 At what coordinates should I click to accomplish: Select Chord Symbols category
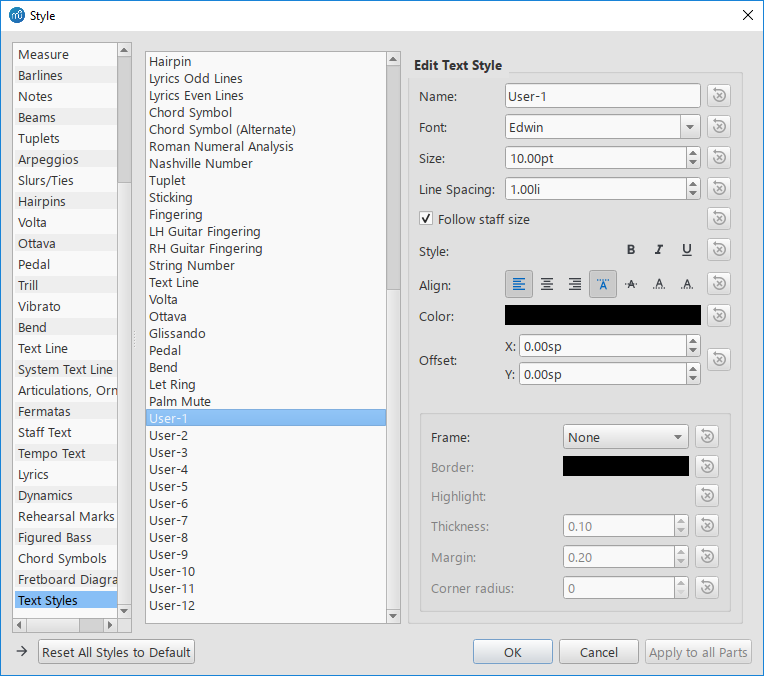coord(66,558)
